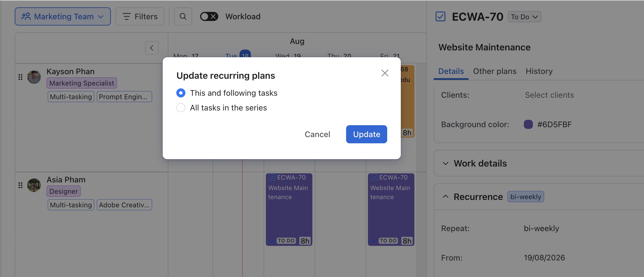Click the Update button
This screenshot has width=644, height=277.
coord(367,134)
